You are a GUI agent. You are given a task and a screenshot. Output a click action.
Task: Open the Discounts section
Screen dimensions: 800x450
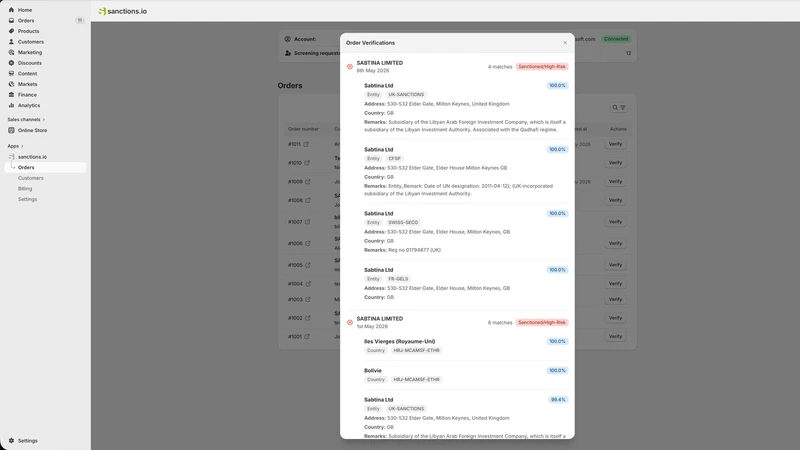point(30,63)
